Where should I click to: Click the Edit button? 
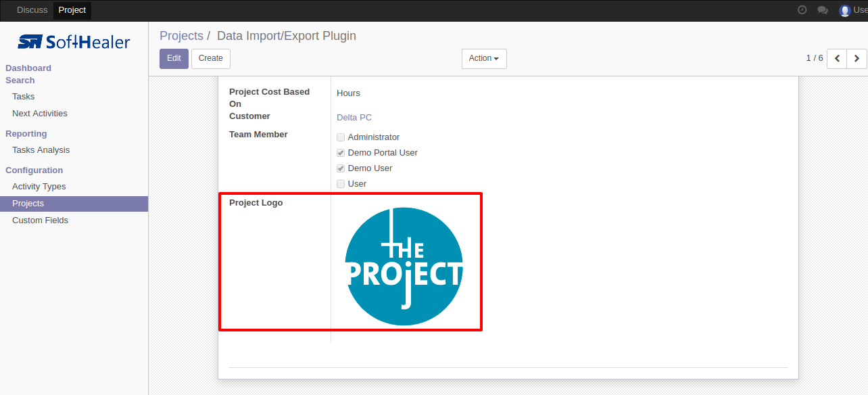tap(174, 58)
